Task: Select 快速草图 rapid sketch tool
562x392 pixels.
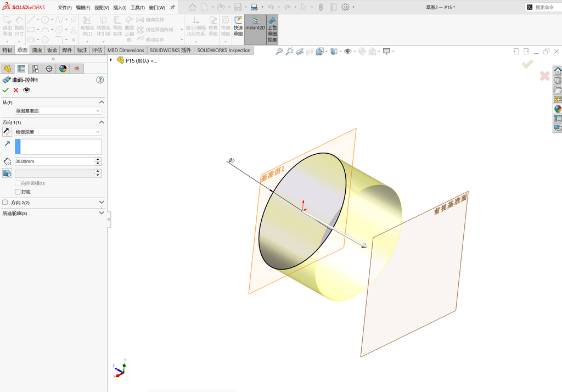Action: (238, 26)
